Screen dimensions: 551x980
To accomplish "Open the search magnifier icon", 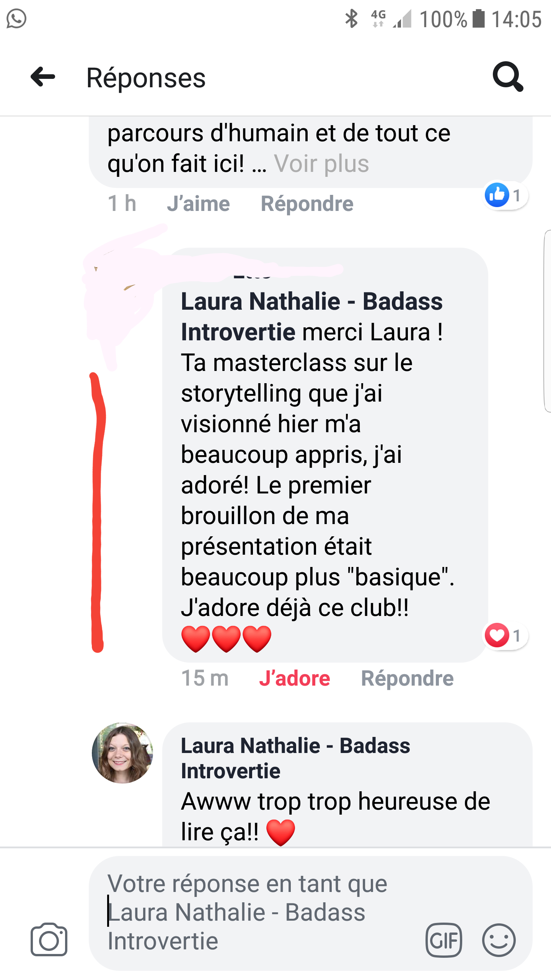I will (508, 77).
